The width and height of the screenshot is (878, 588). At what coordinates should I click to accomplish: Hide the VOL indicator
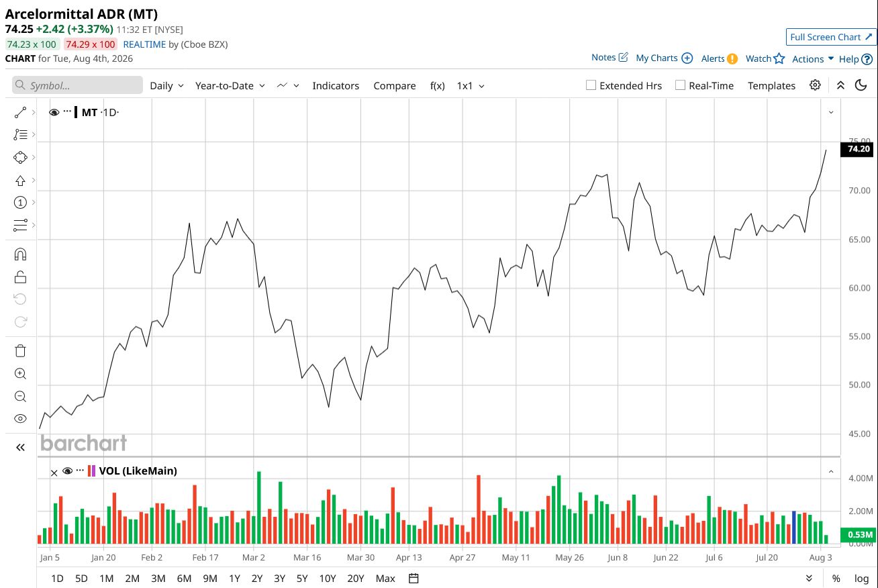coord(67,471)
